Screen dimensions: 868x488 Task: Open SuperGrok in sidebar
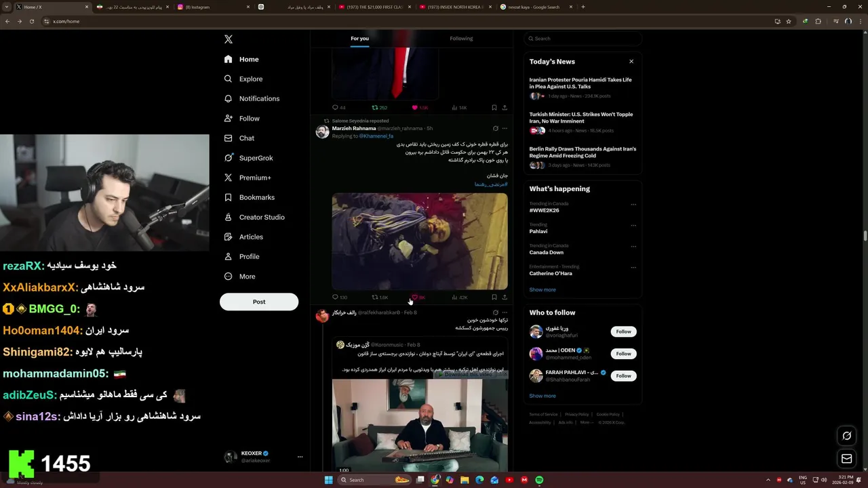point(249,158)
